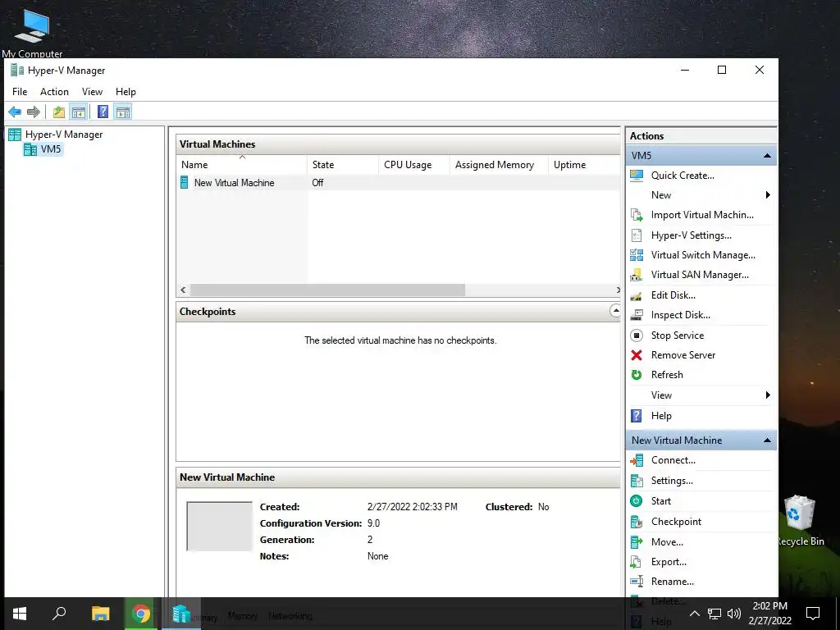This screenshot has height=630, width=840.
Task: Click the red X Remove Server icon
Action: (x=637, y=355)
